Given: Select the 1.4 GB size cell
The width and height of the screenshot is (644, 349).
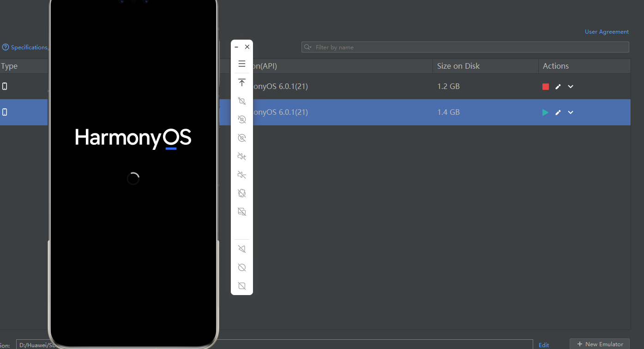Looking at the screenshot, I should click(448, 112).
